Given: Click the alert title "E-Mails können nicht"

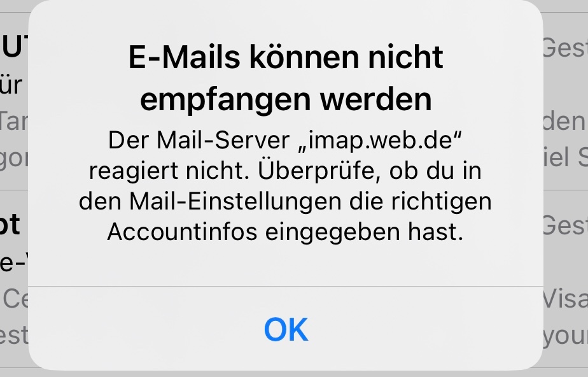Looking at the screenshot, I should 286,57.
